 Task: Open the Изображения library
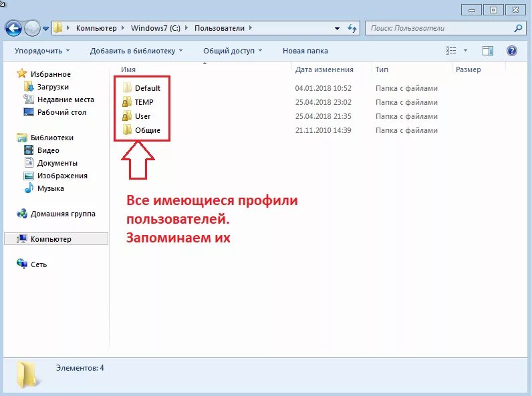click(x=62, y=176)
